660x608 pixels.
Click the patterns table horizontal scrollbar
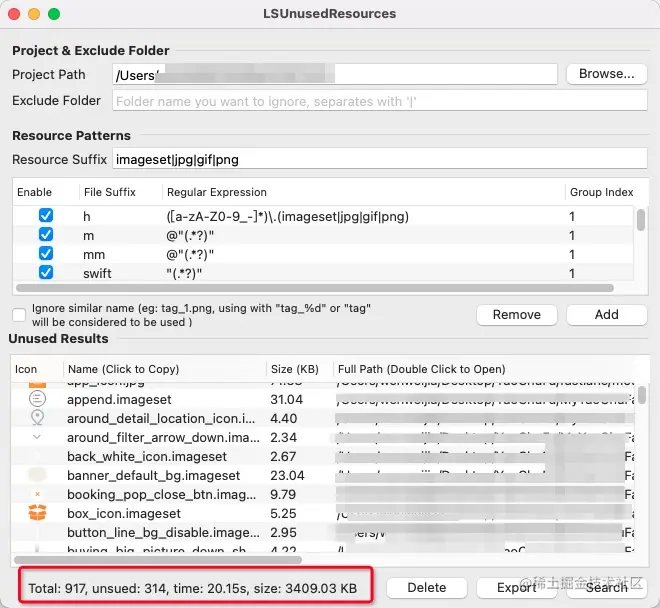pos(314,288)
